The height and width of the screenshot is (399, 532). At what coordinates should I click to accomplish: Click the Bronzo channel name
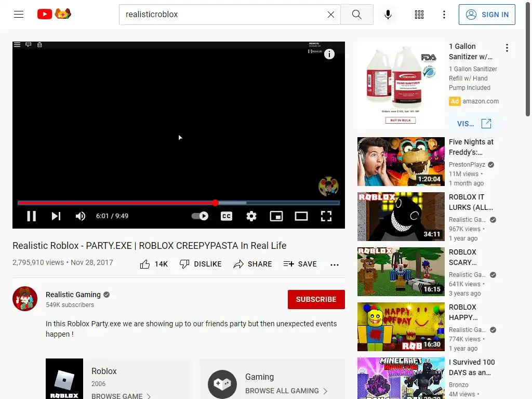(458, 385)
